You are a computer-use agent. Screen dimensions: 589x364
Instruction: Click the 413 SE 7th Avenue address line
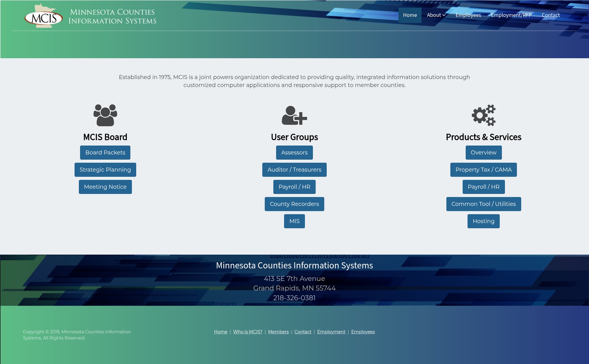pos(294,279)
